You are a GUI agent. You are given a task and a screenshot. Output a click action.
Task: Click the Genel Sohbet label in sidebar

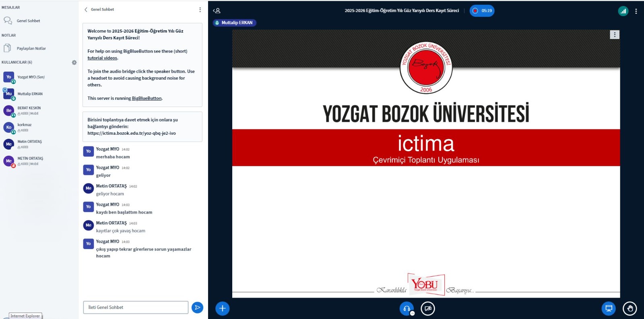[28, 21]
